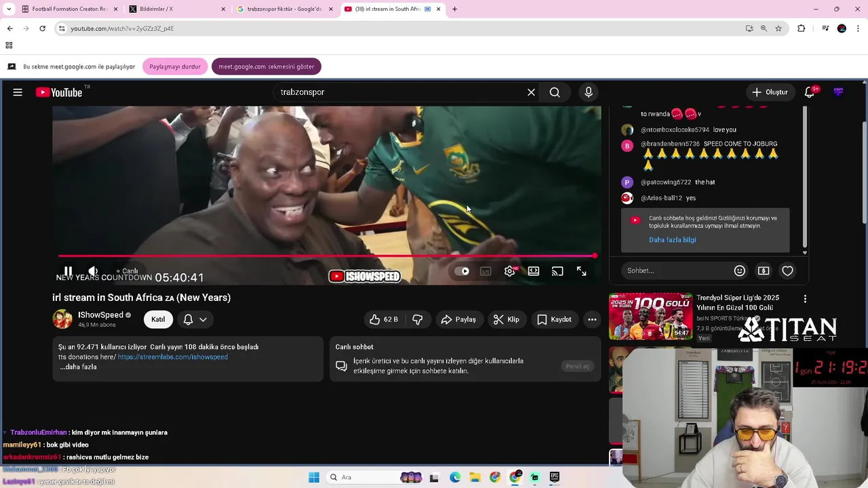Send a heart reaction in chat

coord(787,270)
